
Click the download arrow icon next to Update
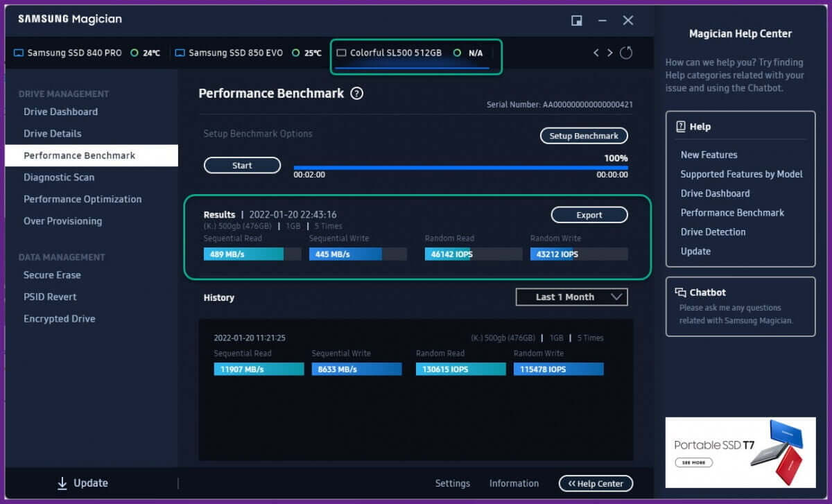[62, 483]
